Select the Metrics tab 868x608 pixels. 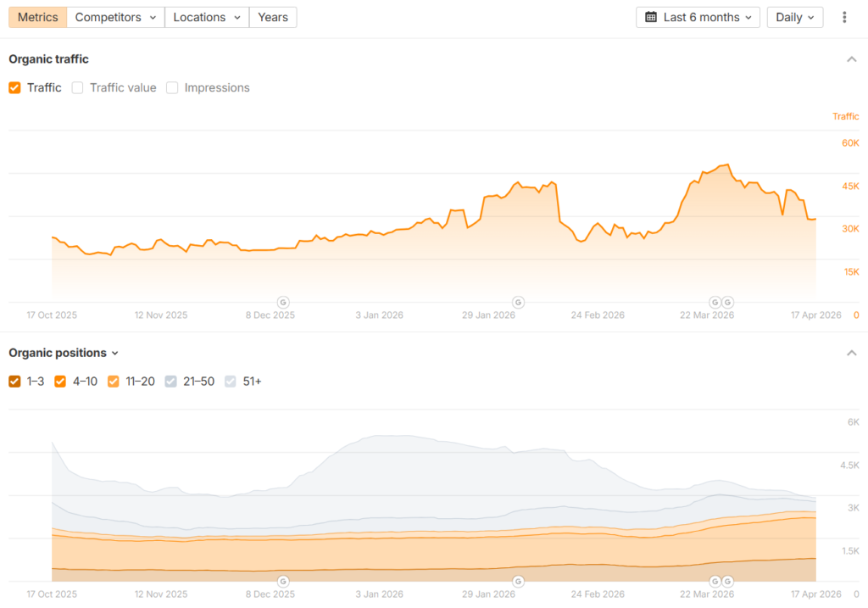coord(38,17)
